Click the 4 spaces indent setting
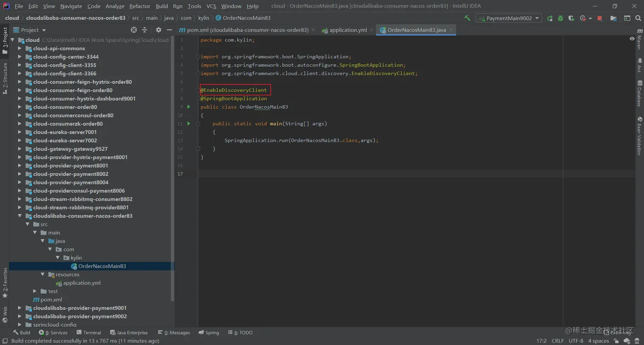644x345 pixels. coord(598,341)
